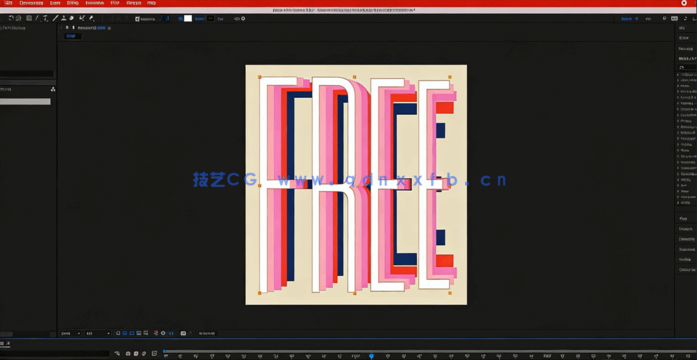Click the blue composition name breadcrumb

point(70,36)
